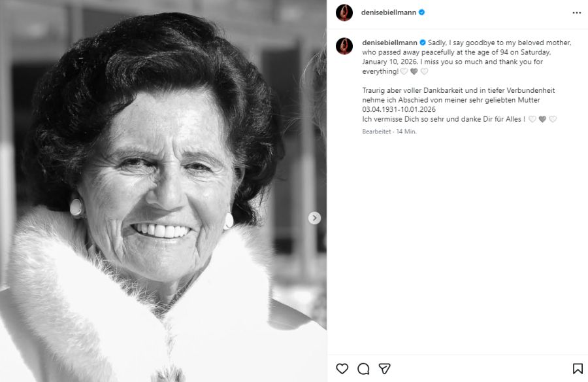
Task: Share the post using the paper plane icon
Action: (385, 368)
